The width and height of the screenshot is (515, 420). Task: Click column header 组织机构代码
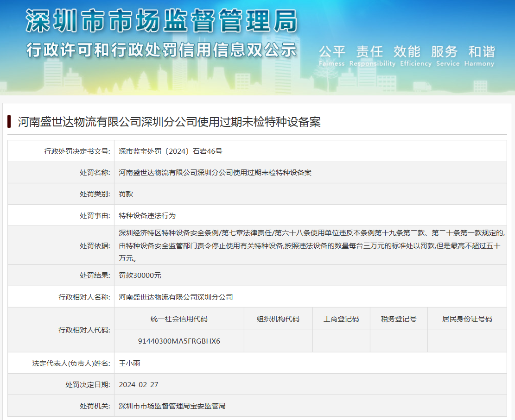point(278,319)
